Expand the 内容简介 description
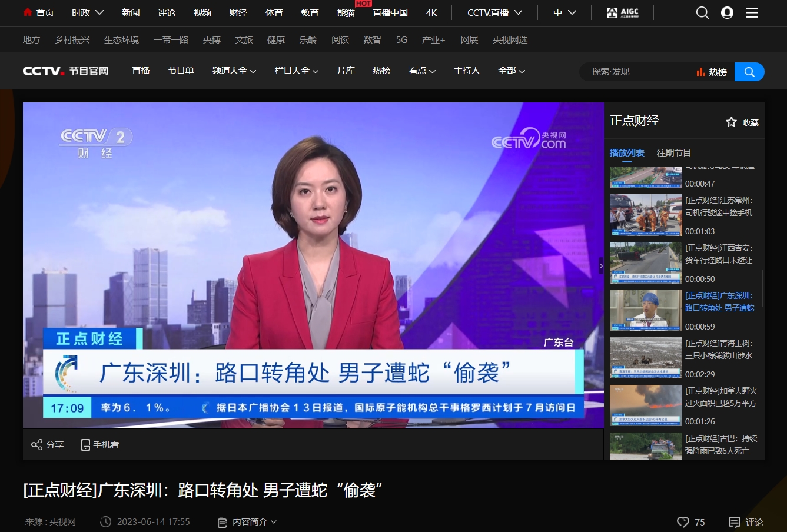 (247, 522)
